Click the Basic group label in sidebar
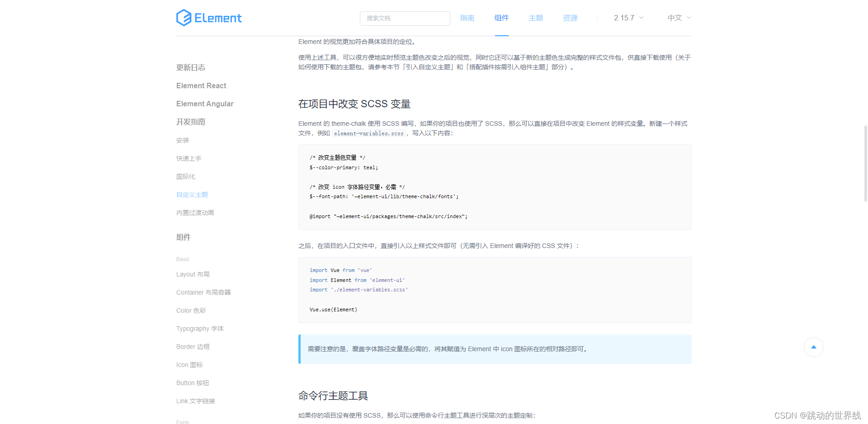The image size is (868, 424). (183, 259)
